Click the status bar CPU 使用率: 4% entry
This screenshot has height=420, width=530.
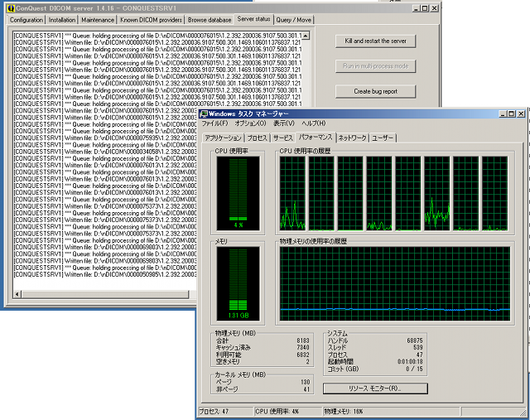point(288,412)
